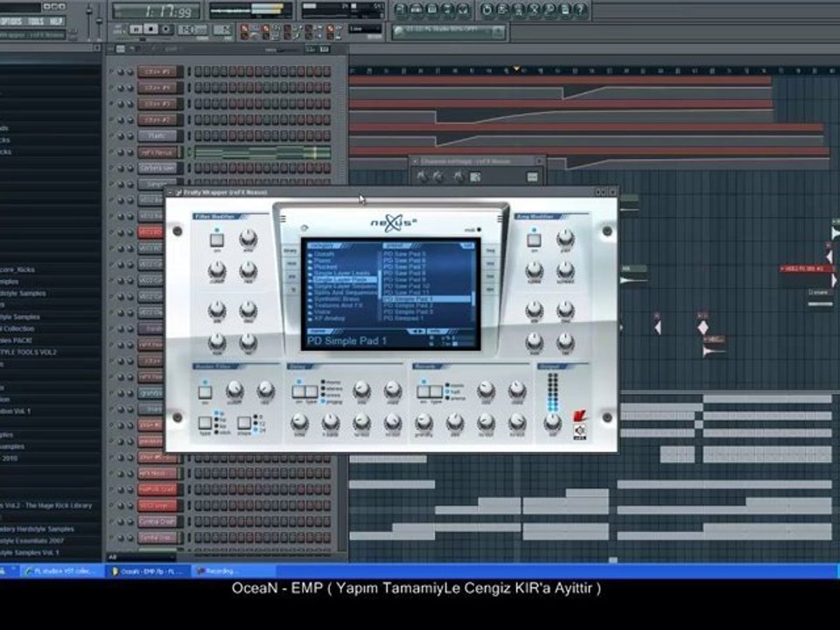
Task: Expand the Textures And FX folder
Action: pyautogui.click(x=336, y=305)
